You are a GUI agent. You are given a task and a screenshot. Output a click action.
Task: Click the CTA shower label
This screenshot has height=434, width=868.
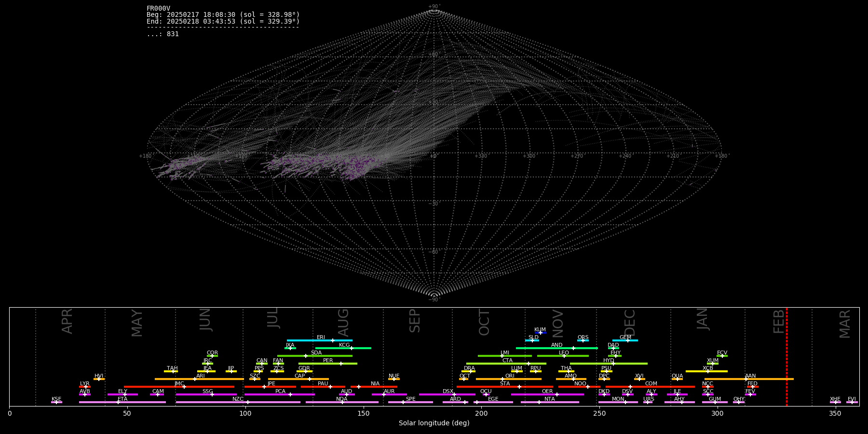[507, 360]
